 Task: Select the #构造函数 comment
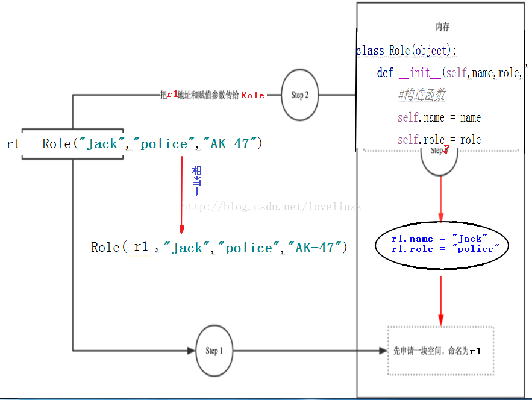(x=422, y=95)
